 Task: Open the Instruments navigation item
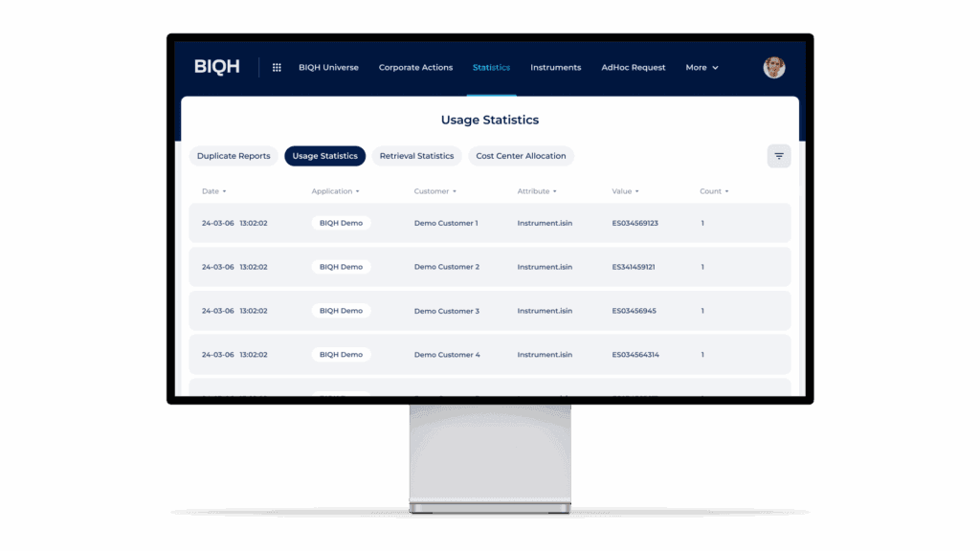click(555, 68)
